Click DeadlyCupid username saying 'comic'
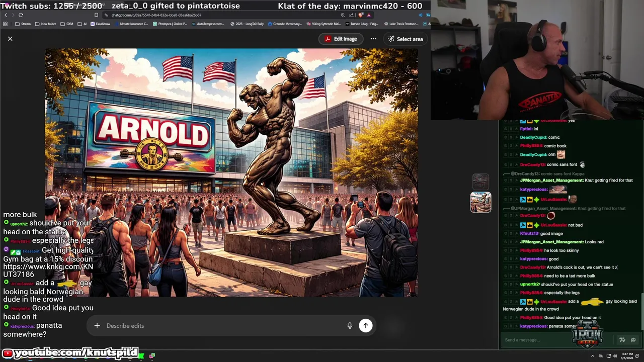The image size is (644, 362). coord(533,137)
